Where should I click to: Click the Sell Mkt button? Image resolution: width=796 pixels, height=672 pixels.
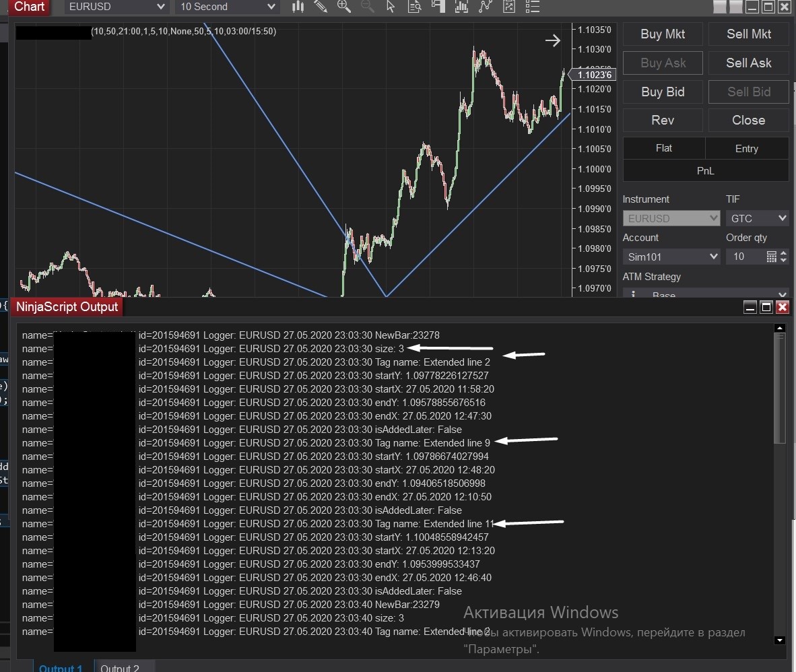coord(748,34)
